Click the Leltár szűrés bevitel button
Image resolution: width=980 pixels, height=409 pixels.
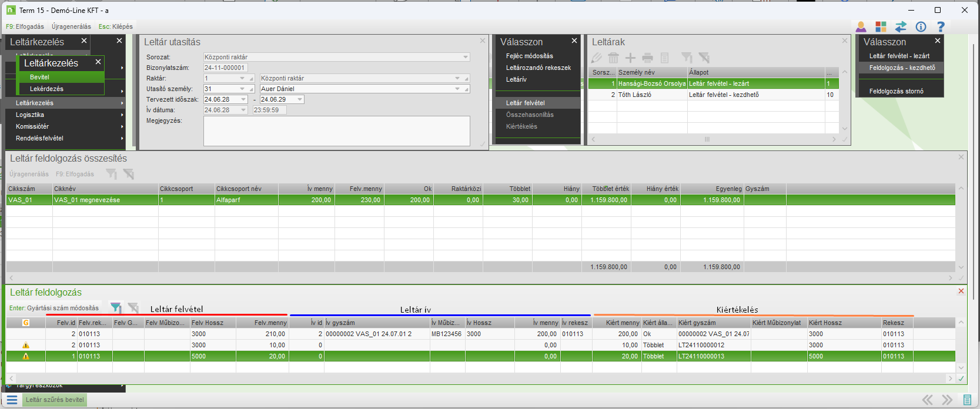pyautogui.click(x=55, y=400)
